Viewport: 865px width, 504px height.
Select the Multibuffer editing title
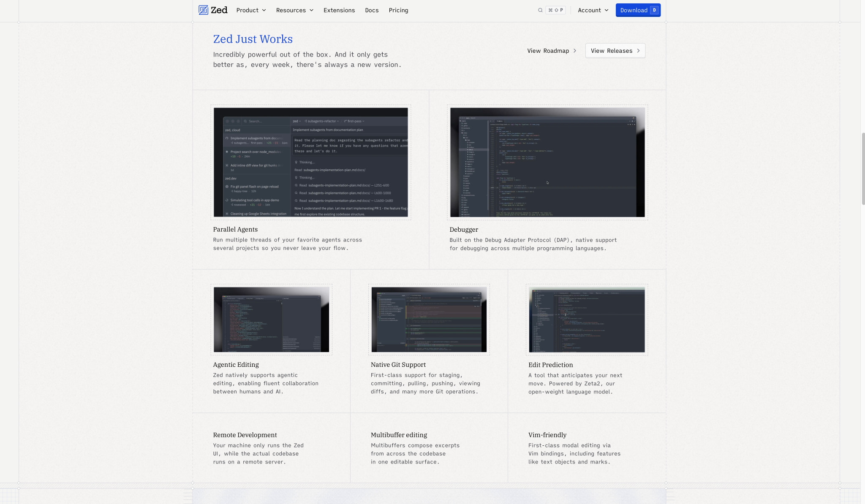(x=399, y=435)
